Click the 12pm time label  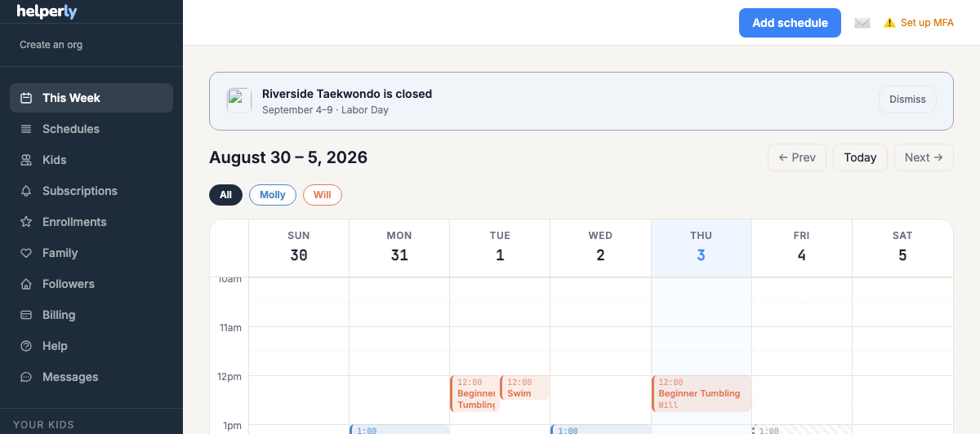229,377
